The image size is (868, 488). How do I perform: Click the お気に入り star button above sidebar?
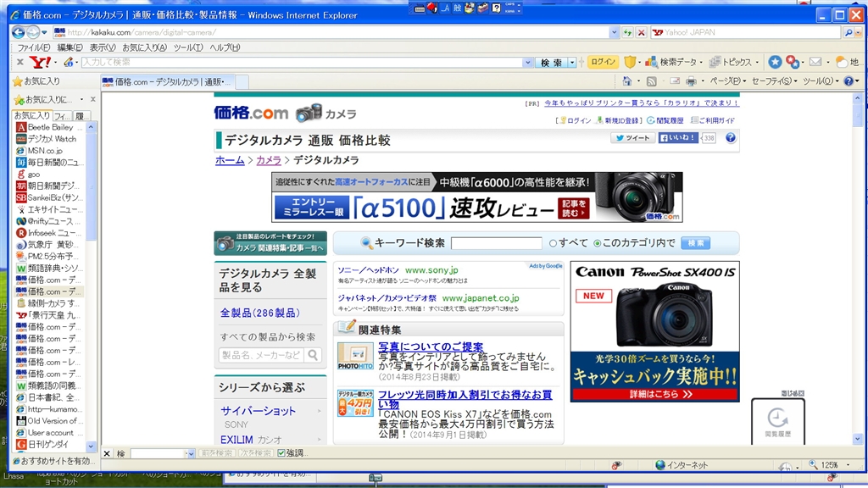(x=36, y=81)
